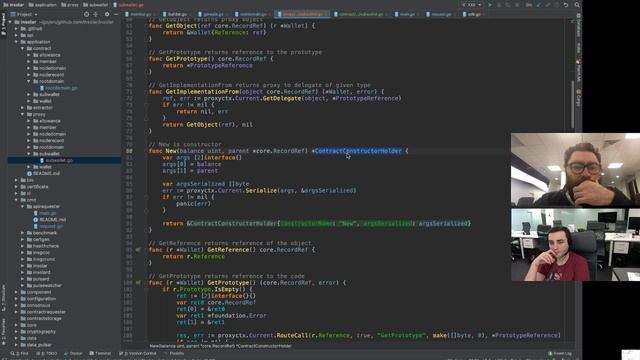640x360 pixels.
Task: Open the Version Control tool window
Action: [138, 353]
